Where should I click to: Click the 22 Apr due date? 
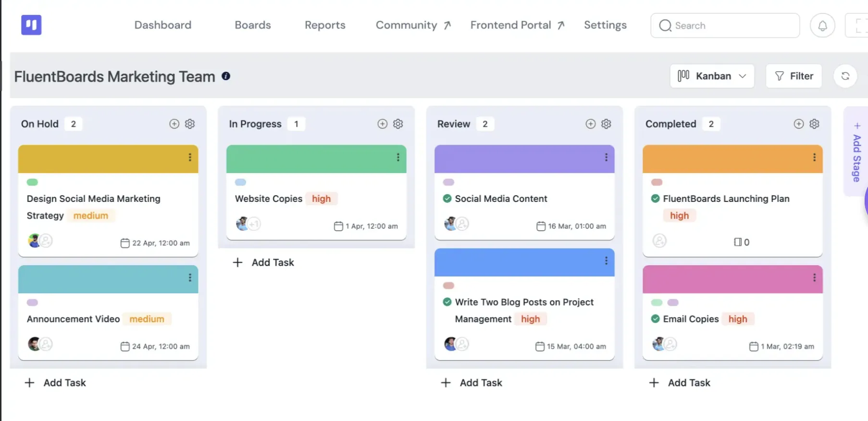pyautogui.click(x=155, y=243)
